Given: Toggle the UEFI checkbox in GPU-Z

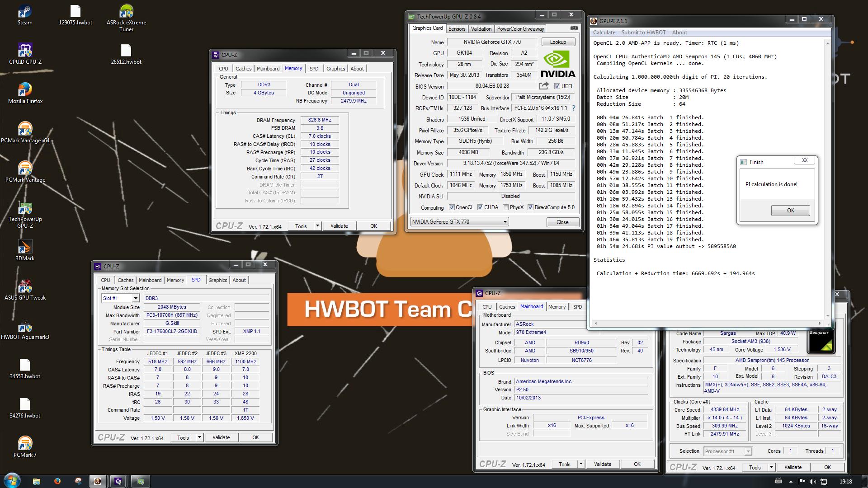Looking at the screenshot, I should 557,86.
